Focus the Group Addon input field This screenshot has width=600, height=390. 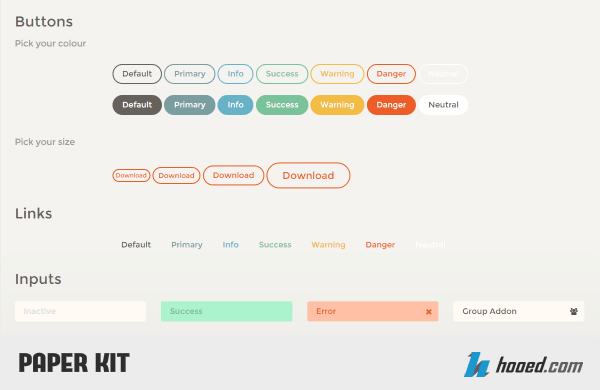click(x=518, y=311)
